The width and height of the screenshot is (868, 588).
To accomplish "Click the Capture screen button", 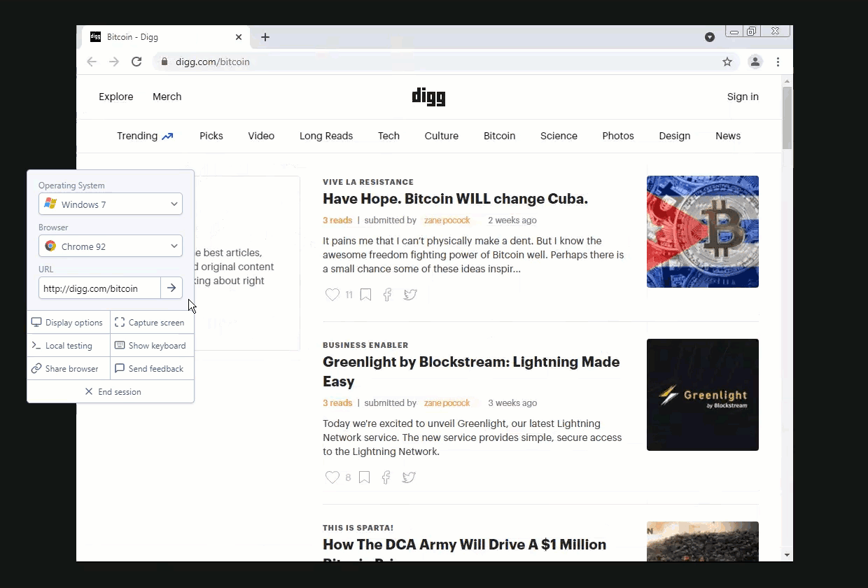I will point(152,323).
